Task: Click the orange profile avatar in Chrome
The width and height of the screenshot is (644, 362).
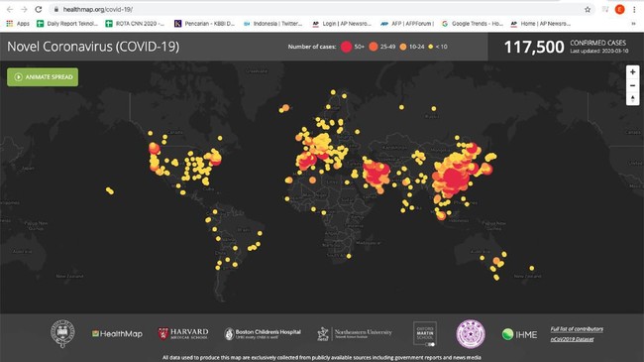Action: tap(620, 10)
